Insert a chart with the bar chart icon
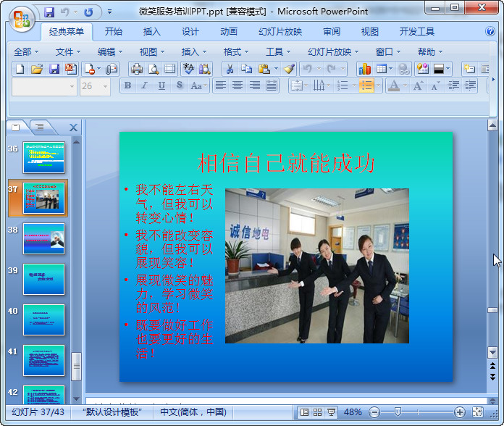 365,69
